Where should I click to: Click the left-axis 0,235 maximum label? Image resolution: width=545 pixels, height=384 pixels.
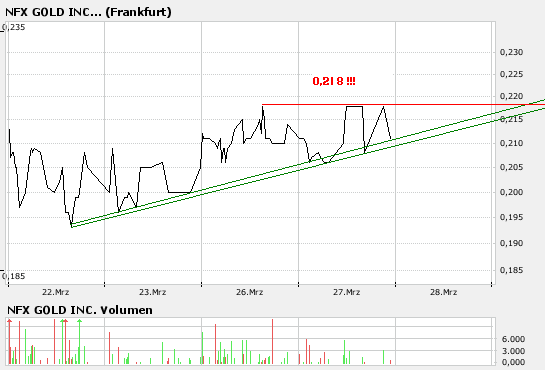pos(14,27)
